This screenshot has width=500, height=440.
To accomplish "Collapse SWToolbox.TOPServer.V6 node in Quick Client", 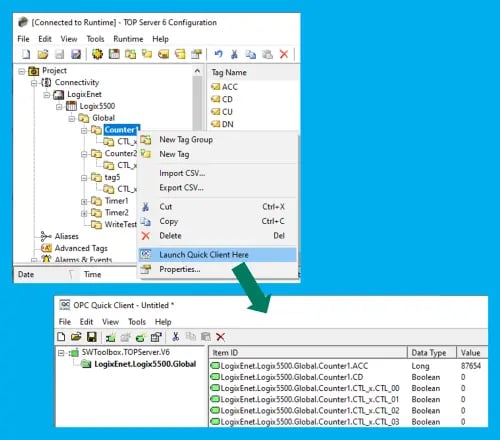I will (61, 353).
